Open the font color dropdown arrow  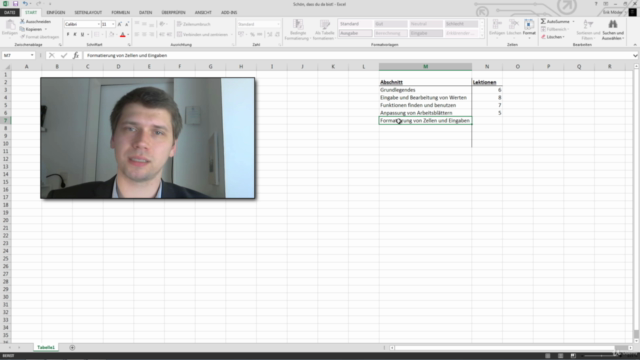point(128,35)
